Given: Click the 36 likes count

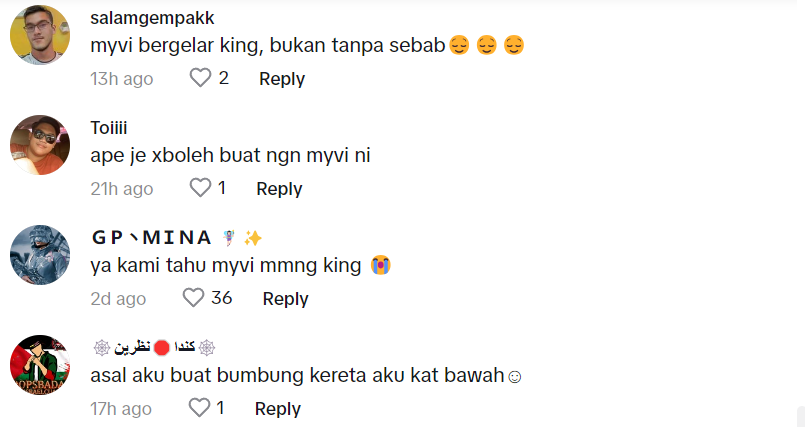Looking at the screenshot, I should [x=222, y=298].
